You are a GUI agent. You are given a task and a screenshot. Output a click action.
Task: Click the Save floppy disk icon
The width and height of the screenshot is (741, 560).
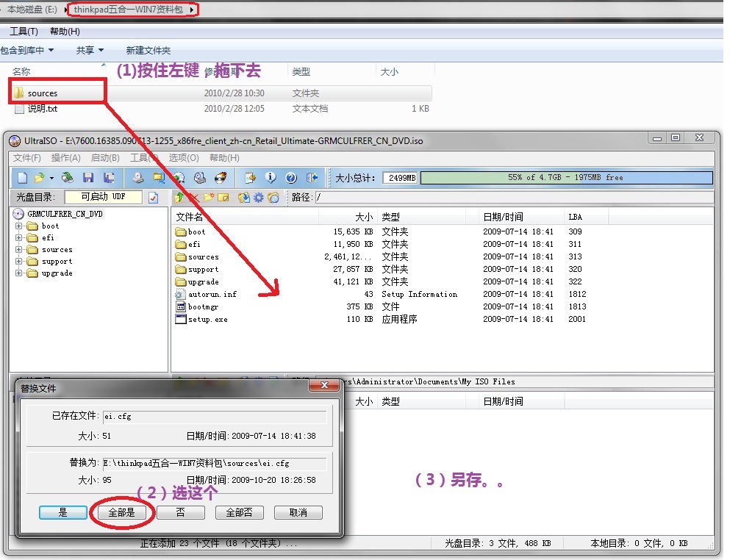coord(88,178)
